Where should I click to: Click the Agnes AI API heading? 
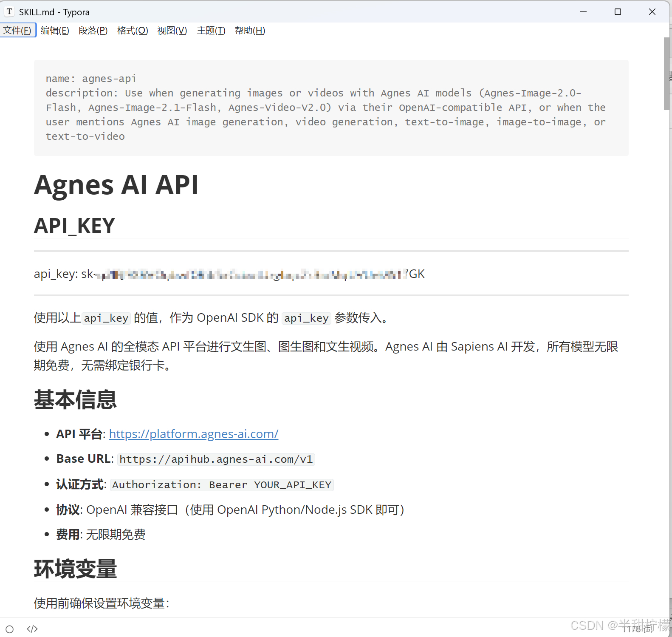click(116, 185)
